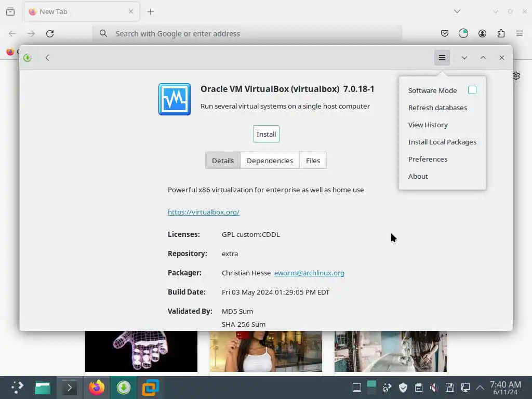The height and width of the screenshot is (399, 532).
Task: Open VirtualBox/VMware taskbar icon
Action: (150, 388)
